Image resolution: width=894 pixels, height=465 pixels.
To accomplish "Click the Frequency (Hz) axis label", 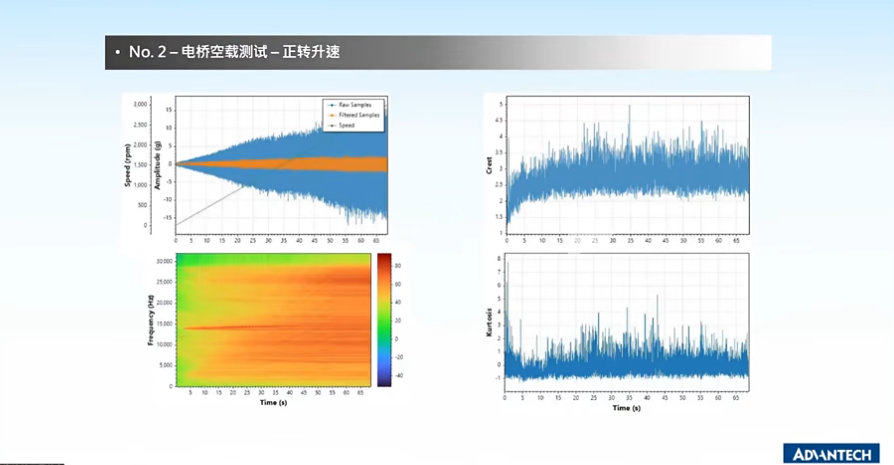I will coord(151,320).
